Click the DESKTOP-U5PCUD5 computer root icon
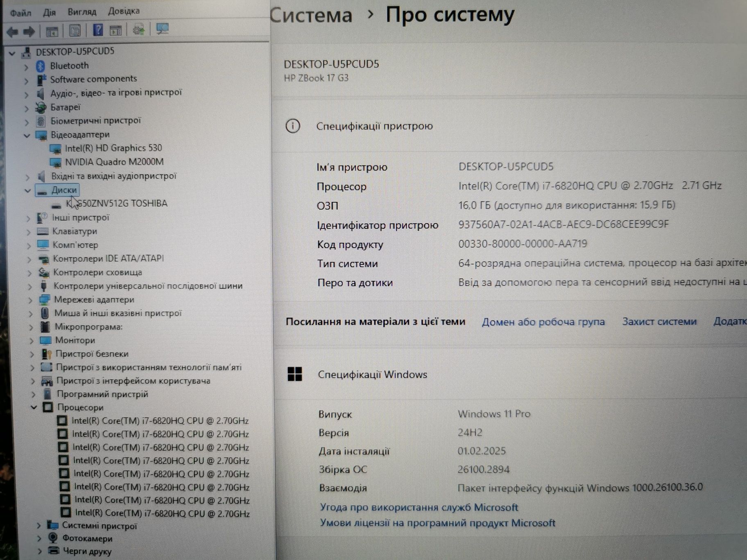Screen dimensions: 747x560 tap(27, 52)
